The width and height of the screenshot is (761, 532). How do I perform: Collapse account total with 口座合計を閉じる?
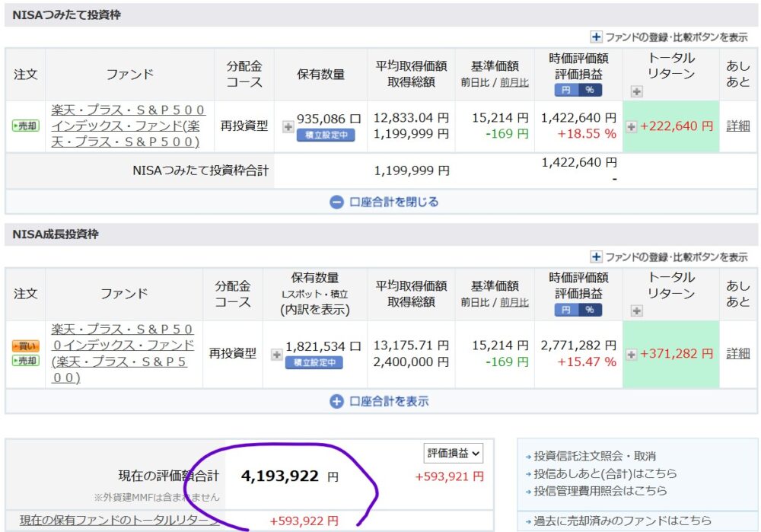coord(384,202)
